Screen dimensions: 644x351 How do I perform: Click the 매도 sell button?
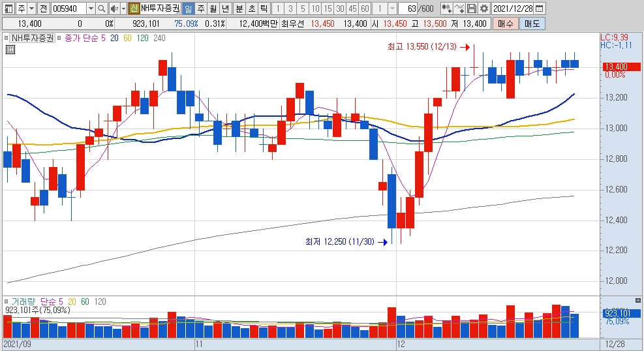[x=532, y=23]
